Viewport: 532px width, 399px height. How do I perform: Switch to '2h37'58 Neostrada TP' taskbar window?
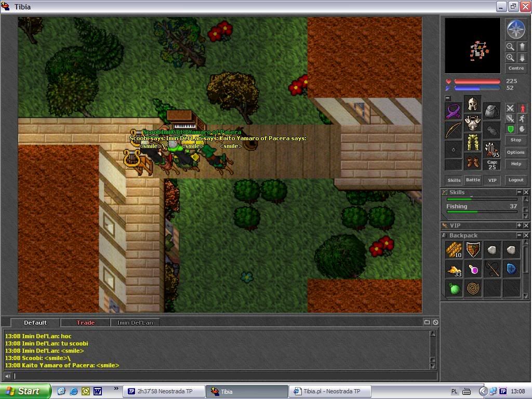(x=164, y=392)
